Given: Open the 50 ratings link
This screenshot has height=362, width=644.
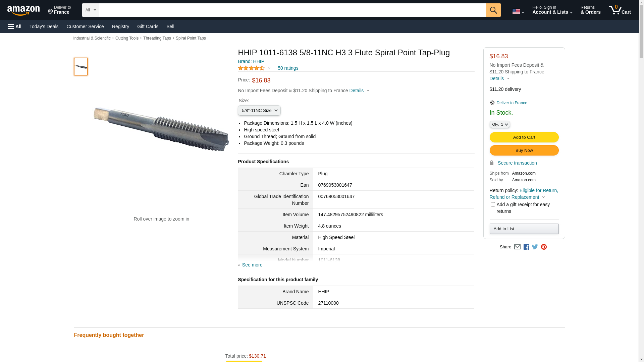Looking at the screenshot, I should point(288,68).
